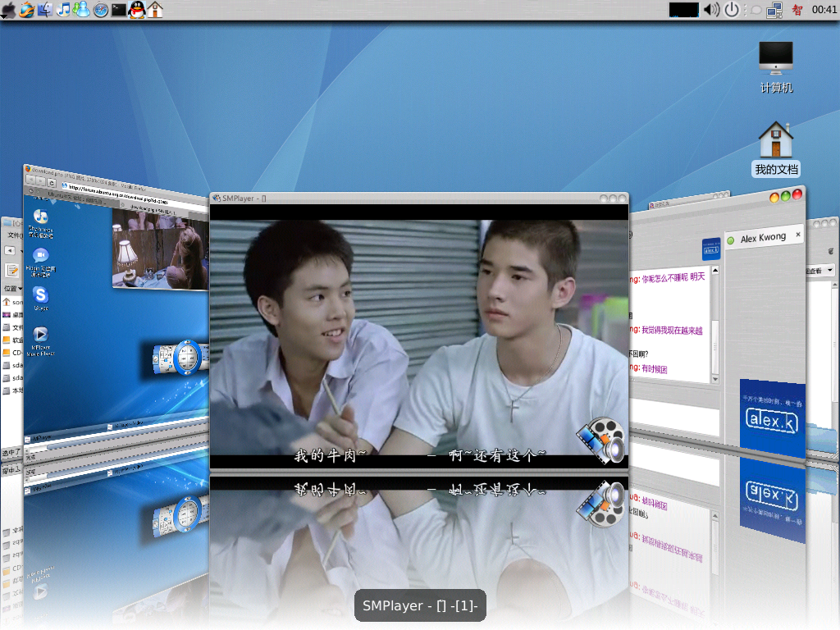This screenshot has height=630, width=840.
Task: Open the system monitor graph applet
Action: (x=683, y=10)
